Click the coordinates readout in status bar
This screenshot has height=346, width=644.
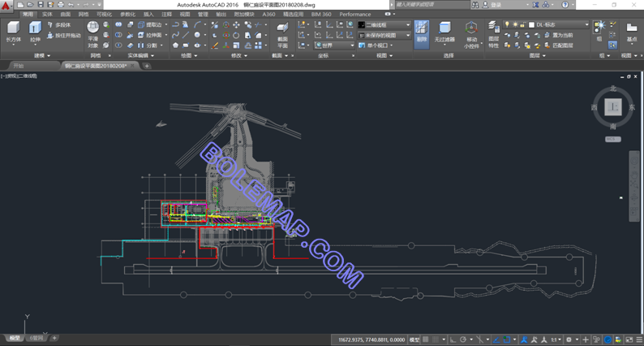point(371,340)
